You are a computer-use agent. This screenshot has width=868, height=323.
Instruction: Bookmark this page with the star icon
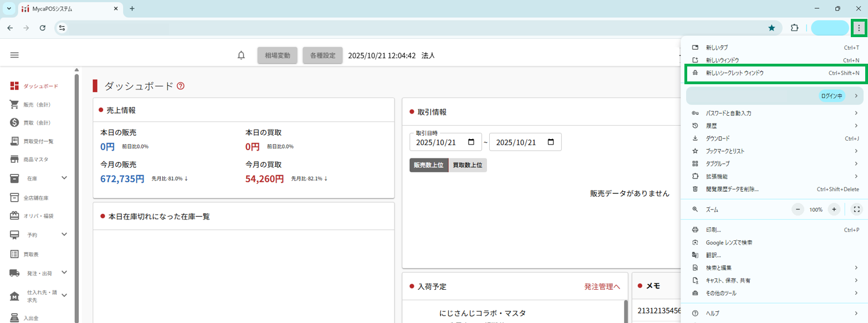[x=771, y=28]
